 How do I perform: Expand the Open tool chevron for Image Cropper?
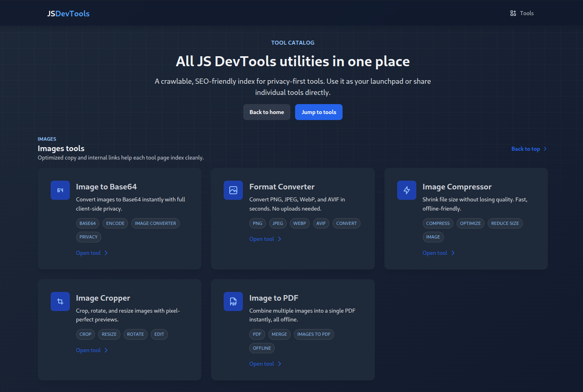point(106,350)
